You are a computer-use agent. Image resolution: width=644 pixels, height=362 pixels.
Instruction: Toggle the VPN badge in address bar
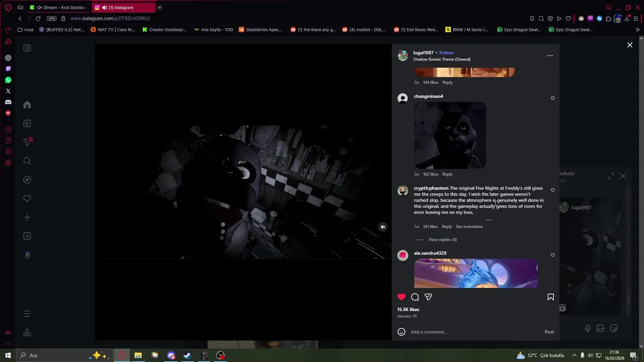(x=51, y=19)
